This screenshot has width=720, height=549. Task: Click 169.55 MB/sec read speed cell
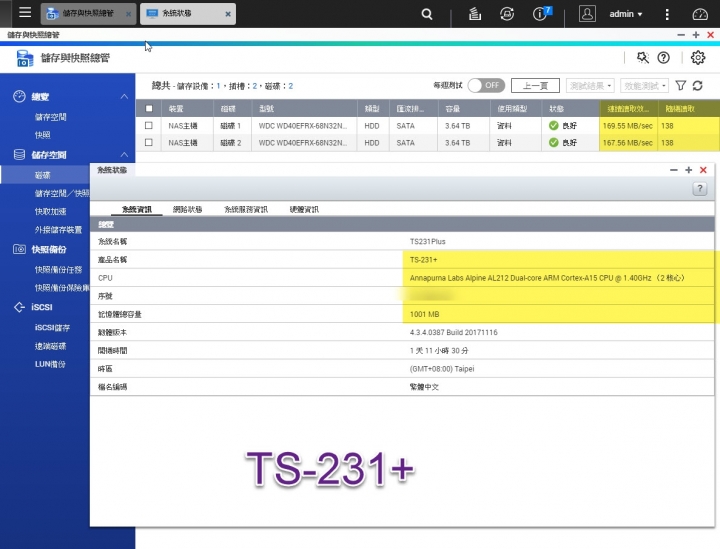tap(628, 126)
